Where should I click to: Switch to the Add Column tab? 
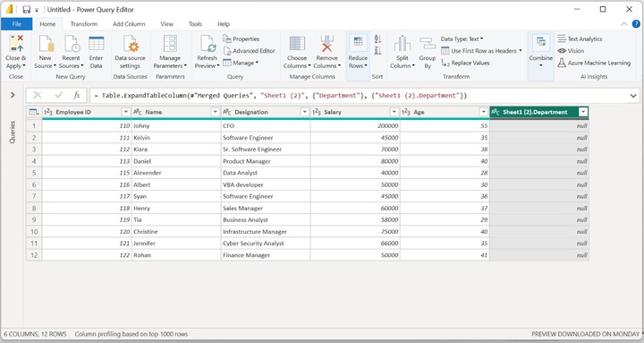(x=129, y=24)
